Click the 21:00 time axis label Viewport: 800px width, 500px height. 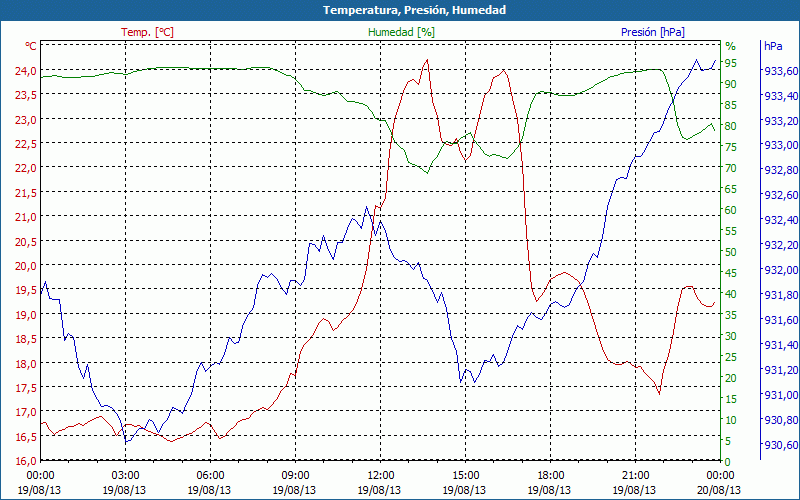point(636,476)
